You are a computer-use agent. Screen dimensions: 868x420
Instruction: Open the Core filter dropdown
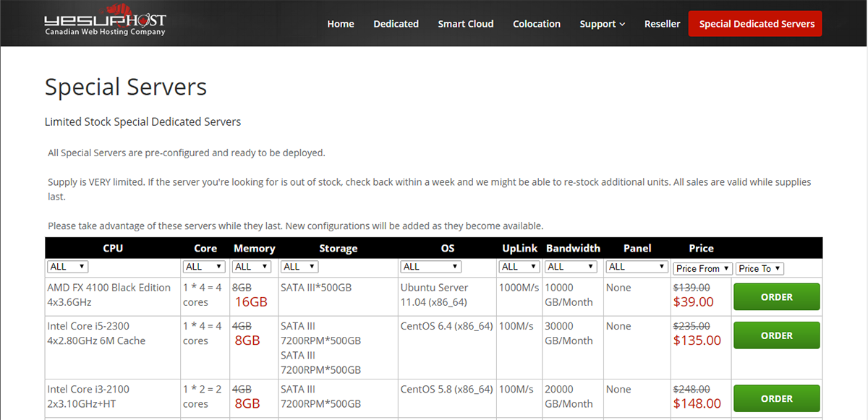click(x=204, y=267)
